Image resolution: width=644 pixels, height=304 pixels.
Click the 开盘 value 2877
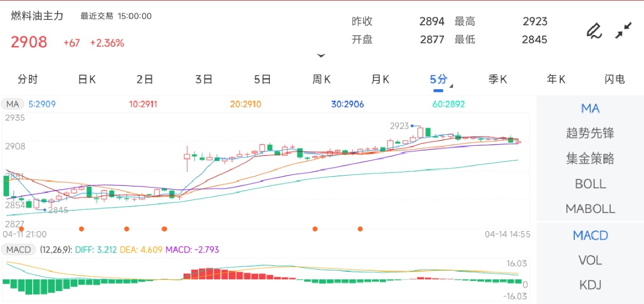[x=432, y=39]
